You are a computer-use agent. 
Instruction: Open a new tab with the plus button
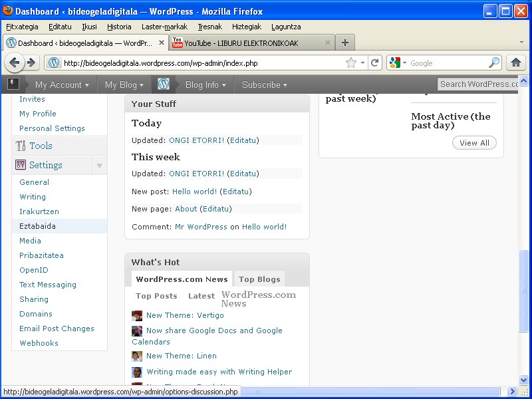pyautogui.click(x=345, y=43)
